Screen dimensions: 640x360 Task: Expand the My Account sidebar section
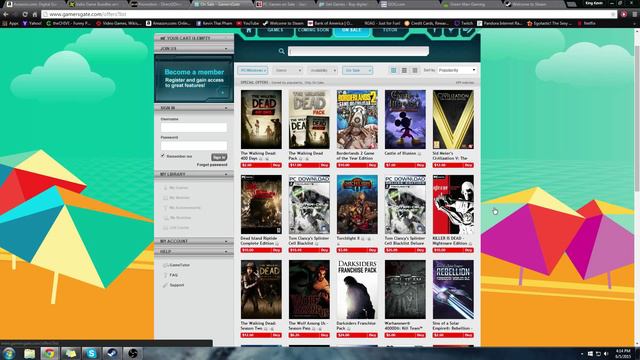(x=193, y=241)
